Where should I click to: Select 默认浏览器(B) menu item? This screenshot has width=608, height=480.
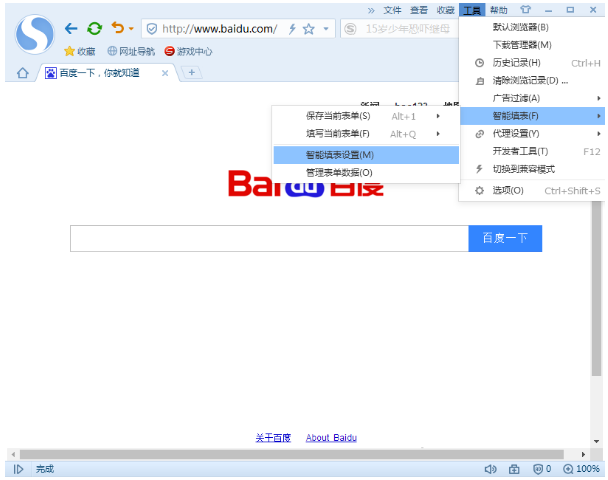(532, 27)
